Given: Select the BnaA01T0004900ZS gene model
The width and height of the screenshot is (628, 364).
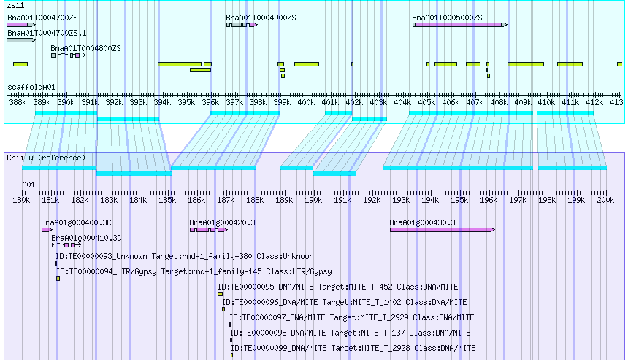Looking at the screenshot, I should 242,25.
